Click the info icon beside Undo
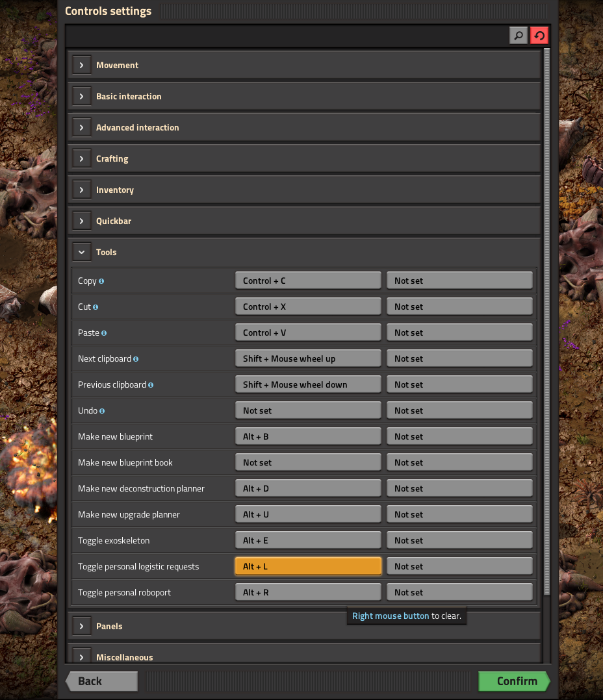The image size is (603, 700). [102, 411]
